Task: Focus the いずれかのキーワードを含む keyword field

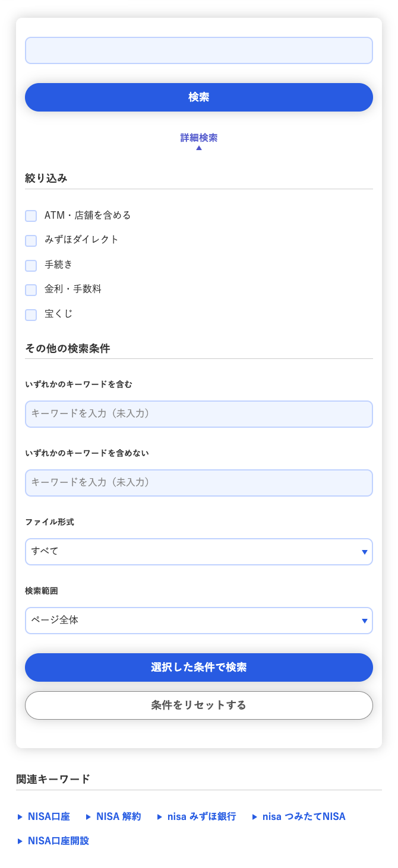Action: [x=198, y=414]
